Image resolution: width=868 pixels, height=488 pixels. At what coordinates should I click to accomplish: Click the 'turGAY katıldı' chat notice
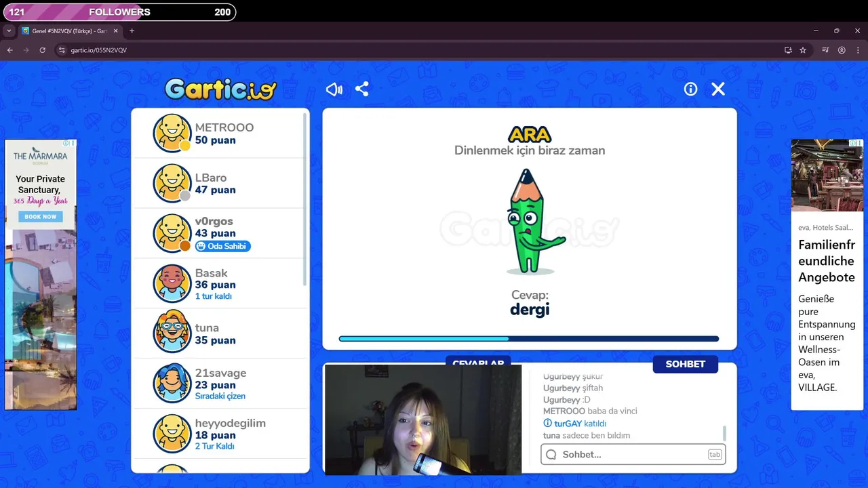pos(575,423)
